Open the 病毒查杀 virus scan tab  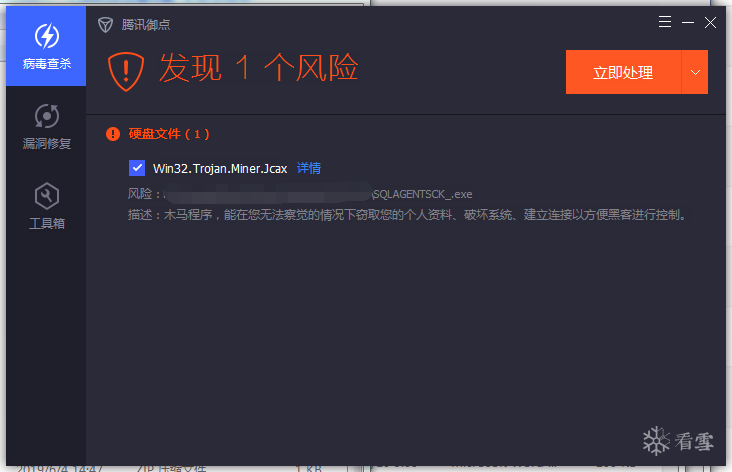(x=46, y=46)
